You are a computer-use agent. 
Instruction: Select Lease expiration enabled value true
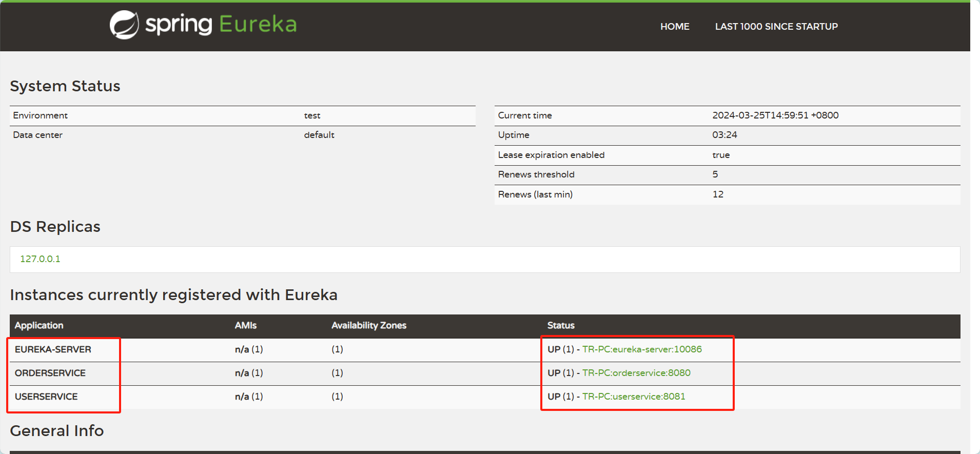721,155
